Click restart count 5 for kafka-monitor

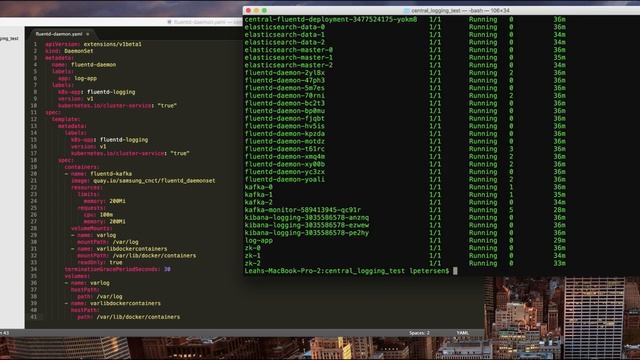click(511, 210)
